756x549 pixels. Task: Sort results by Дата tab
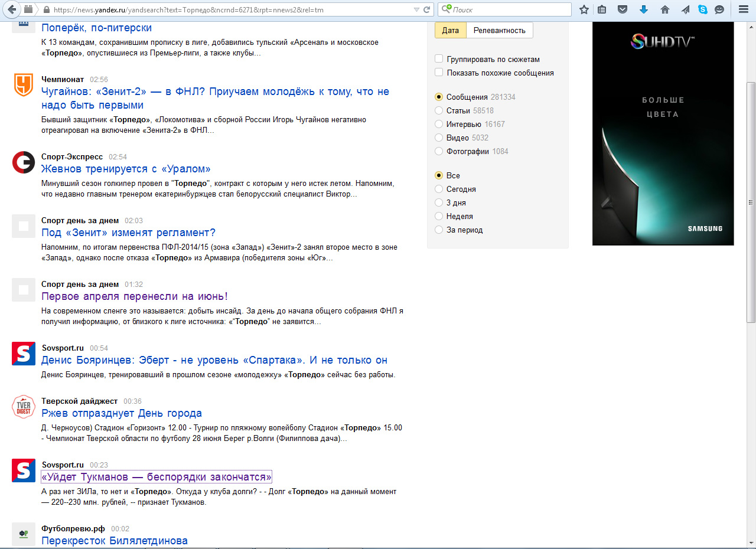coord(450,30)
